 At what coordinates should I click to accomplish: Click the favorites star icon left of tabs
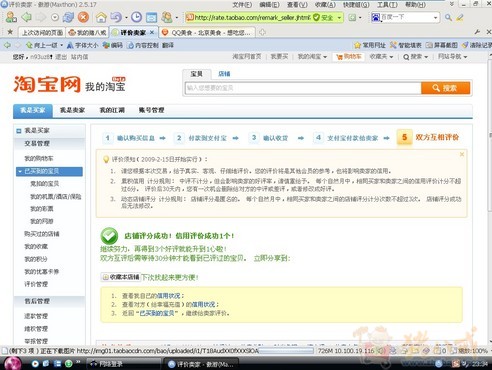click(x=10, y=32)
